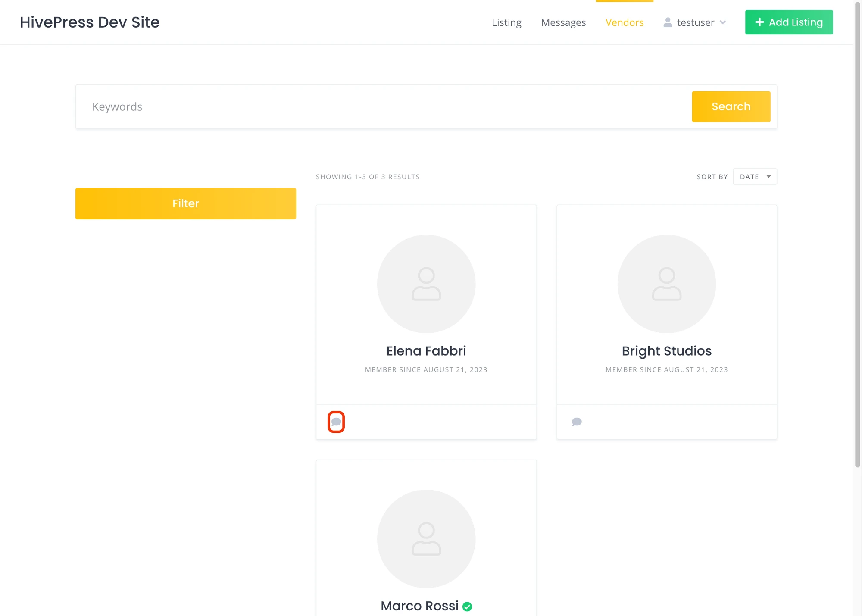This screenshot has width=862, height=616.
Task: Click Marco Rossi's verified badge
Action: coord(467,607)
